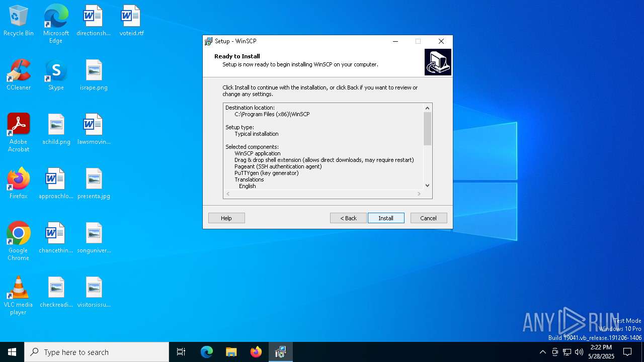Screen dimensions: 644x362
Task: Close the WinSCP setup window
Action: coord(441,41)
